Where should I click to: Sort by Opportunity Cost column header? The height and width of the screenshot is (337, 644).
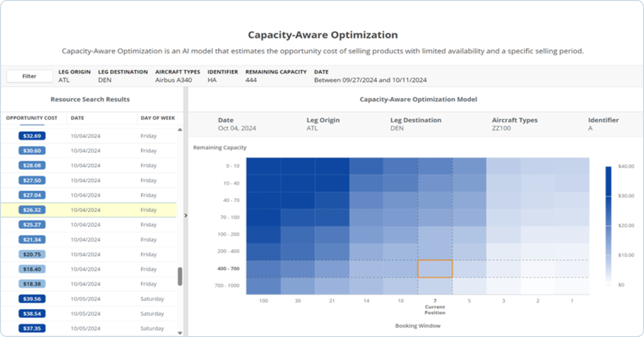click(x=32, y=118)
